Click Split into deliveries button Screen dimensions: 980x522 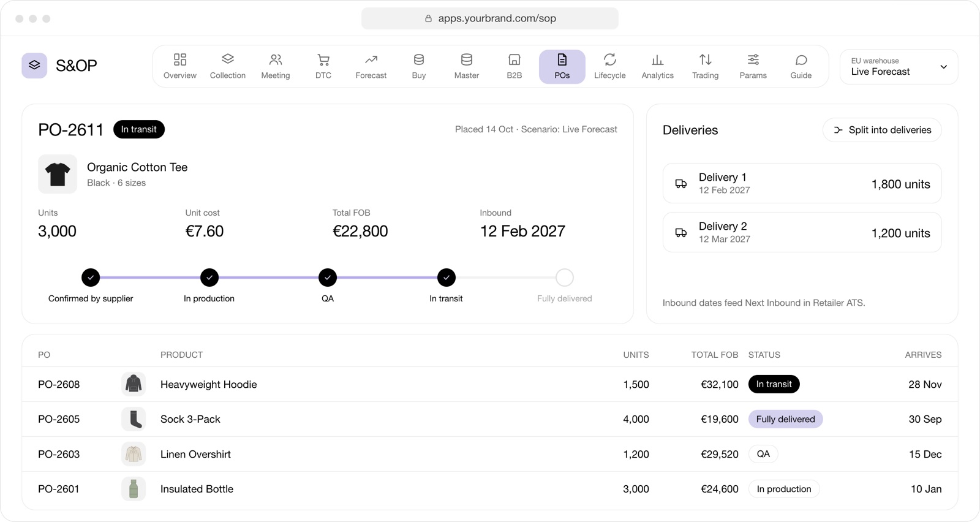882,130
